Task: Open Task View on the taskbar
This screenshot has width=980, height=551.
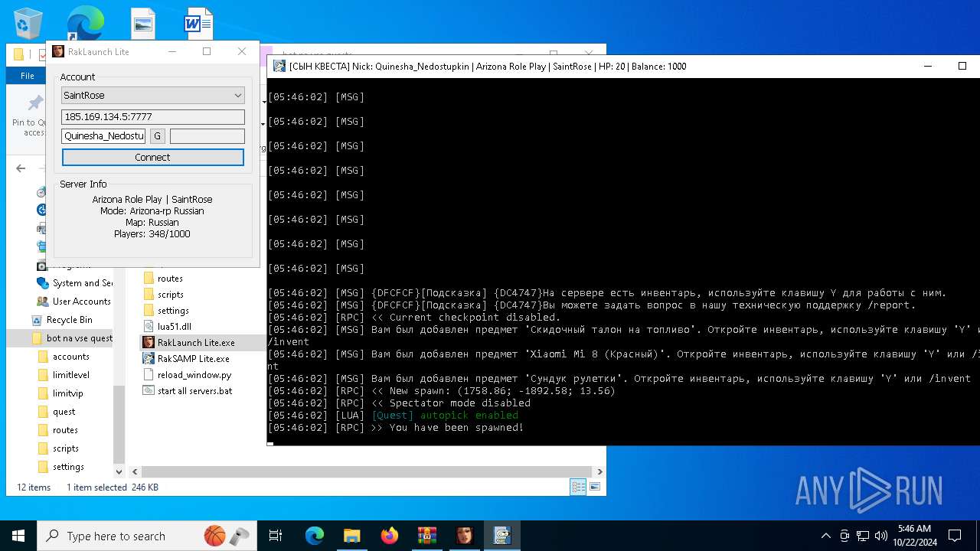Action: 276,536
